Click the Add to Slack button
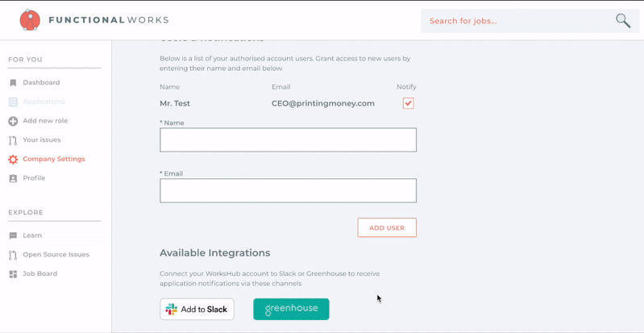The width and height of the screenshot is (644, 333). [x=197, y=310]
